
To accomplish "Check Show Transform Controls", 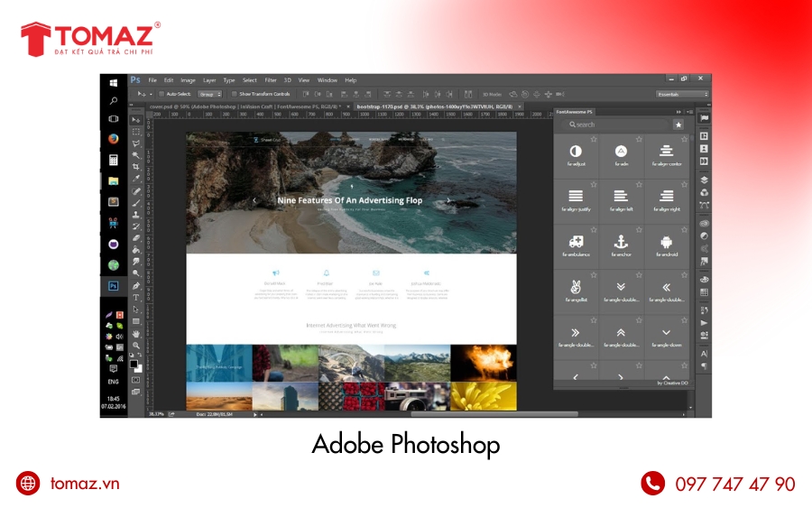I will click(x=234, y=94).
